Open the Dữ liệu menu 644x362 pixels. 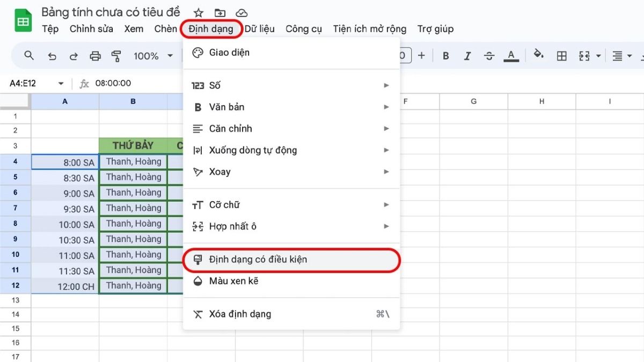[259, 29]
